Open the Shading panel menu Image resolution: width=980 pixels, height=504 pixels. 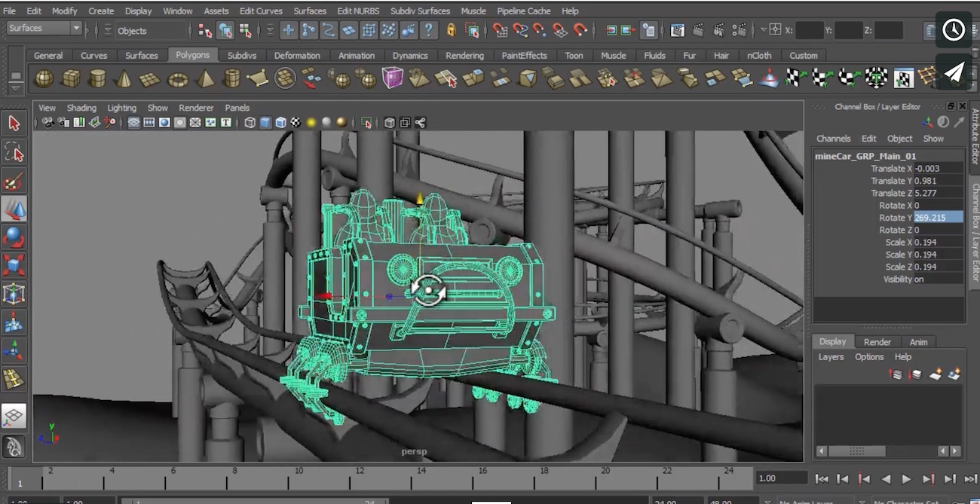coord(81,108)
